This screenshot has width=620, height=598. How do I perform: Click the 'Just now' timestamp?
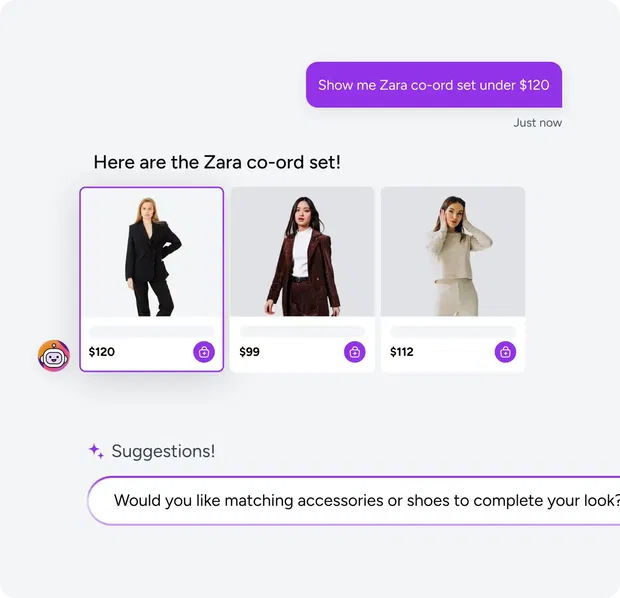click(x=537, y=123)
